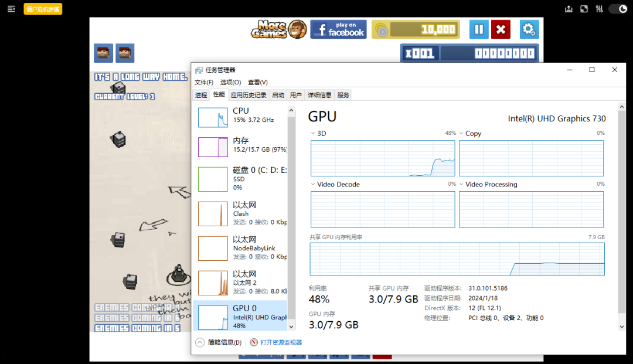This screenshot has height=364, width=633.
Task: Pause the game with the blue pause button
Action: tap(478, 28)
